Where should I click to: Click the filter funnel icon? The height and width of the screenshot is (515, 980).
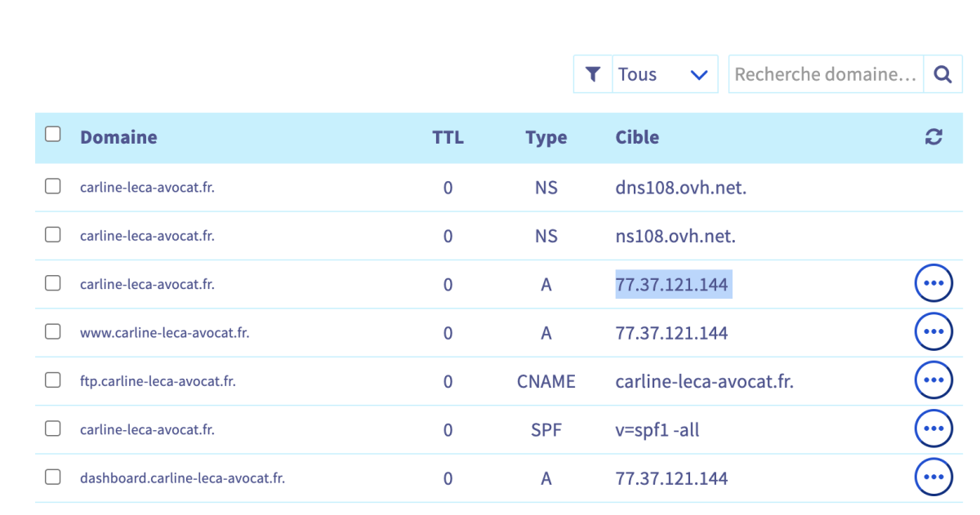click(593, 74)
